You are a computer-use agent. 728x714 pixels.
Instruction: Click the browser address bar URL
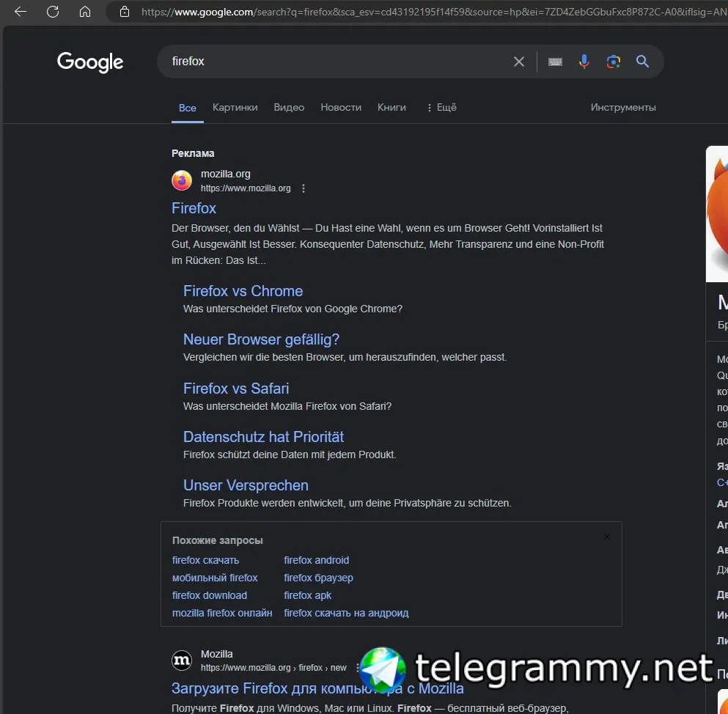(x=434, y=12)
